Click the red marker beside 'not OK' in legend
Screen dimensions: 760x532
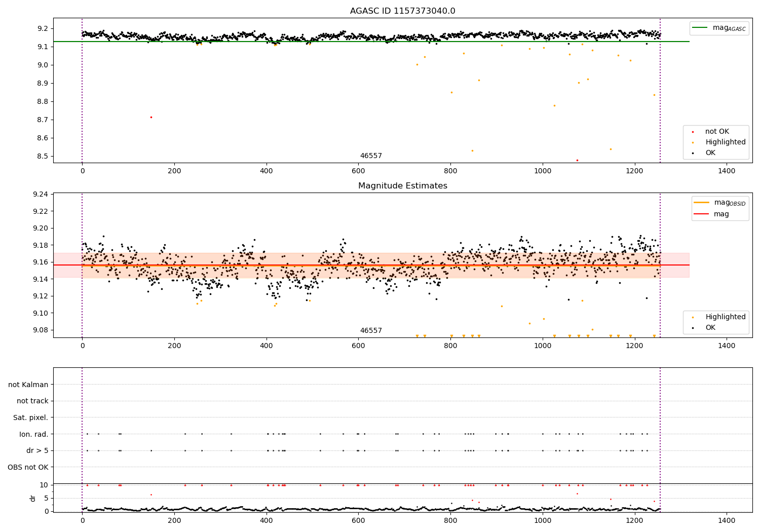click(x=693, y=132)
